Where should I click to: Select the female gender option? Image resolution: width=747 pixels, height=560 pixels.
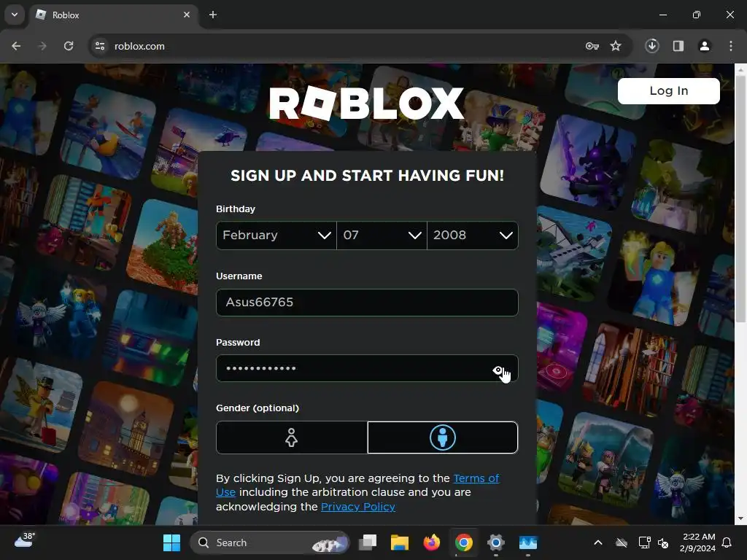click(x=292, y=437)
